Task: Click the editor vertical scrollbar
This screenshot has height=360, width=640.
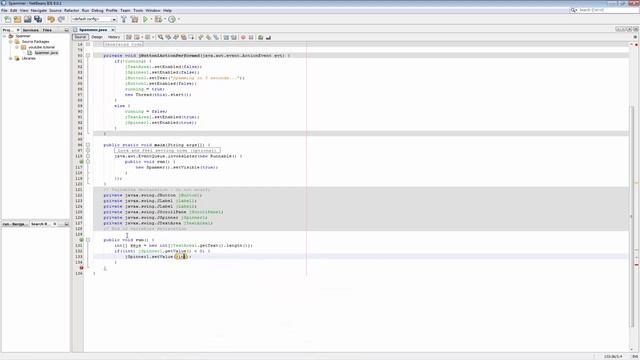Action: (632, 216)
